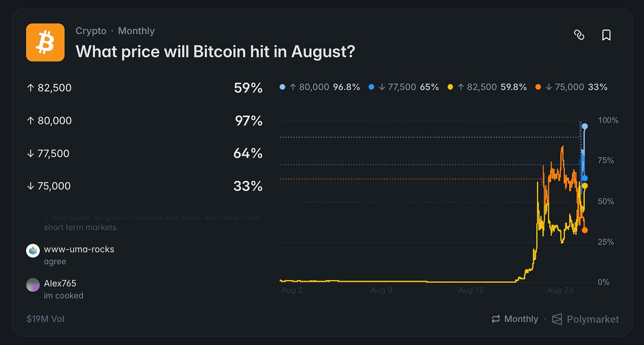
Task: Click the Aug 23 date on chart axis
Action: pos(560,290)
